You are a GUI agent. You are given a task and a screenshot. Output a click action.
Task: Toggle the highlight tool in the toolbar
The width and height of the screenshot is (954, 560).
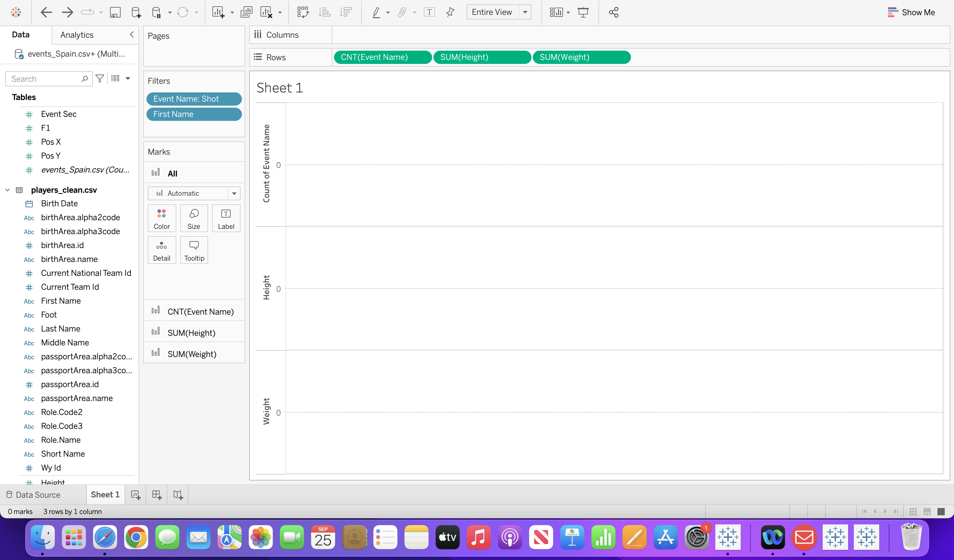(x=377, y=12)
